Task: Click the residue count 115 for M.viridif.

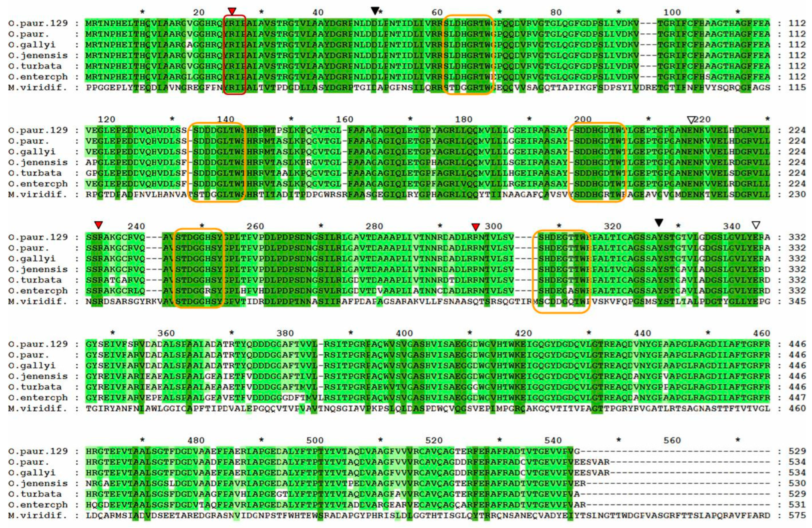Action: pyautogui.click(x=797, y=88)
